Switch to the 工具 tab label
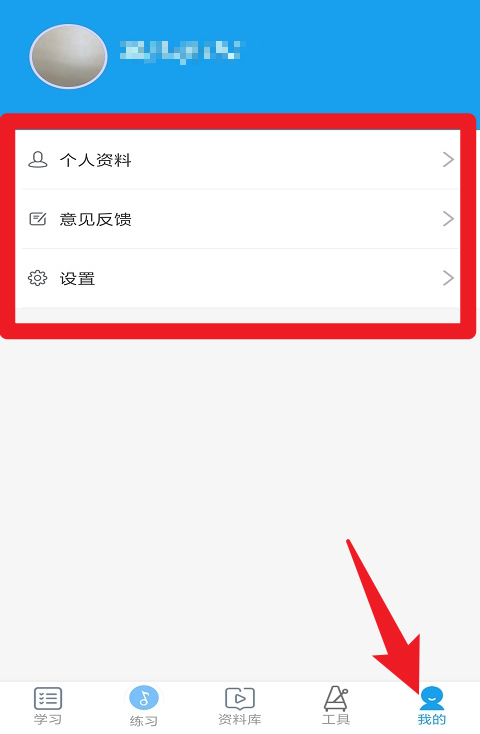This screenshot has width=480, height=734. (x=336, y=719)
